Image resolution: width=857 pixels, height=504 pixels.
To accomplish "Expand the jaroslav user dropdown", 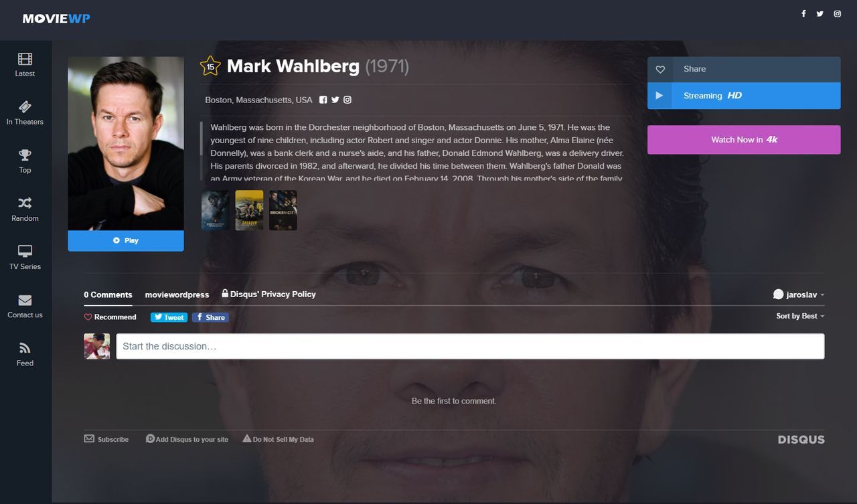I will [x=799, y=295].
